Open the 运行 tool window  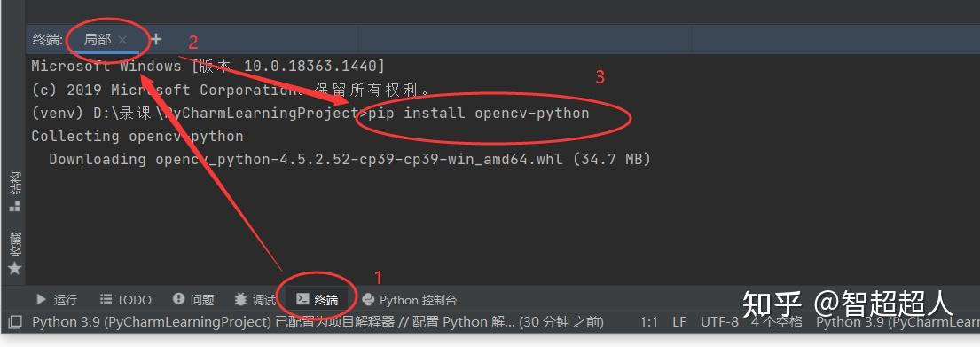pos(57,300)
